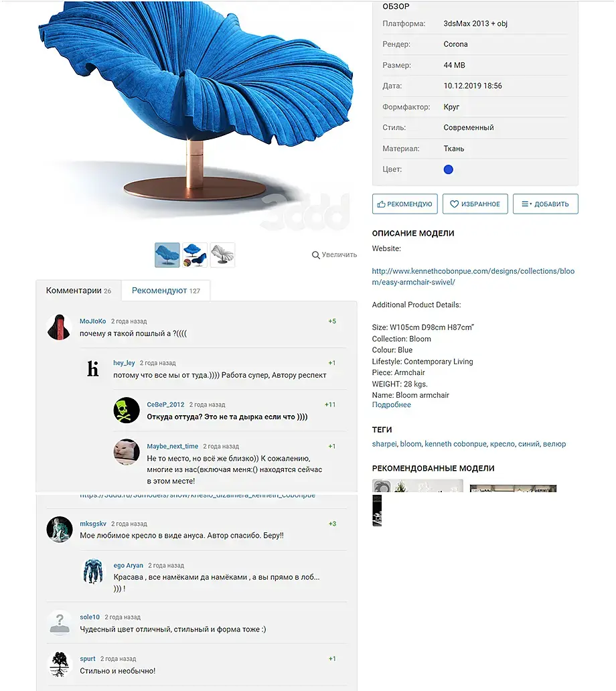Image resolution: width=616 pixels, height=691 pixels.
Task: Open MoJIoKo's user avatar
Action: pos(59,327)
